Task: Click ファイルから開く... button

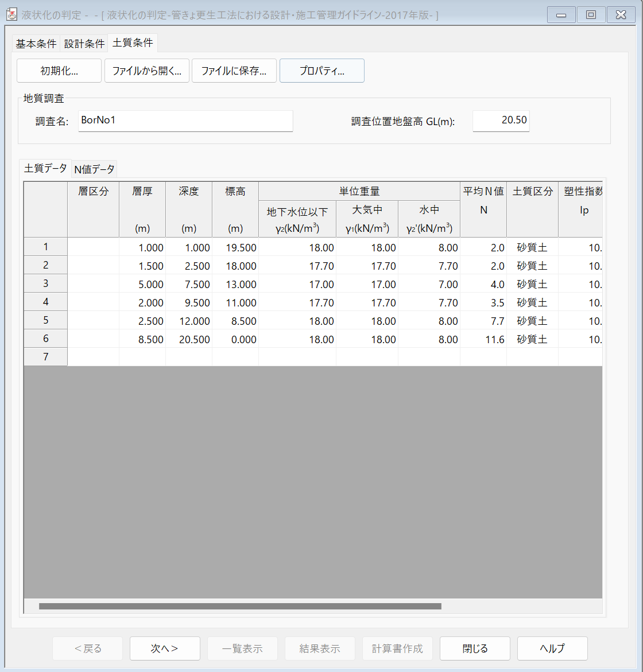Action: tap(146, 71)
